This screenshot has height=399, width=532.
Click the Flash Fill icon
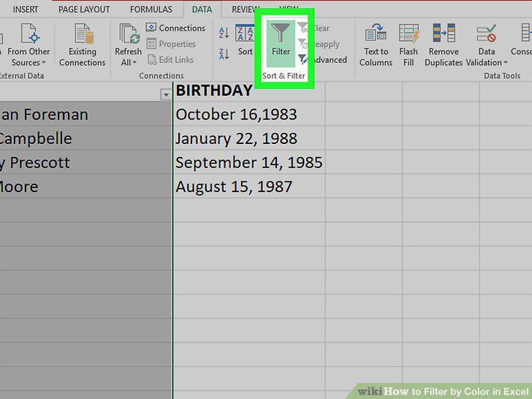click(x=408, y=34)
